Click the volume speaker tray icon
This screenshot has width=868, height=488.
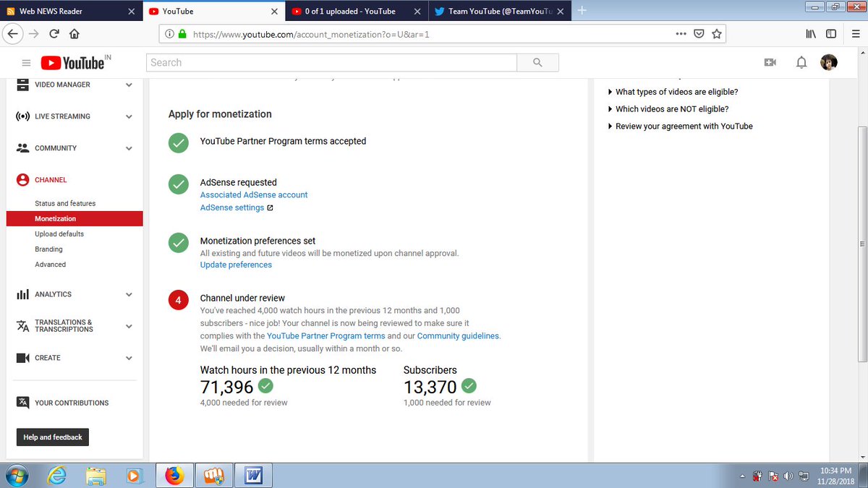coord(787,476)
